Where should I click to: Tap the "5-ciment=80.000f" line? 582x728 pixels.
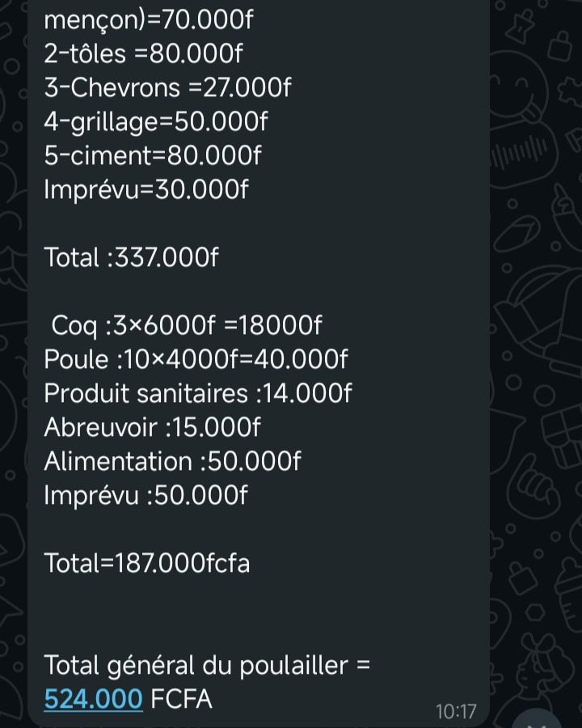point(153,155)
